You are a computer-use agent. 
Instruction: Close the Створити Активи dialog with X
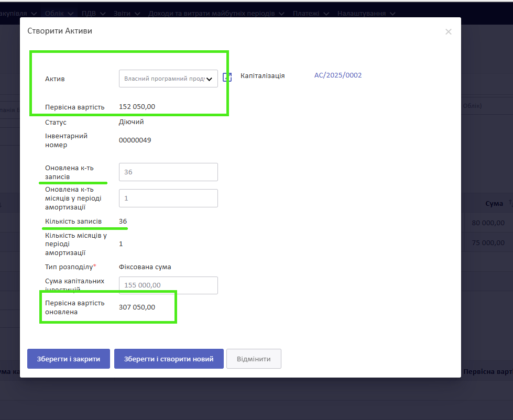448,32
